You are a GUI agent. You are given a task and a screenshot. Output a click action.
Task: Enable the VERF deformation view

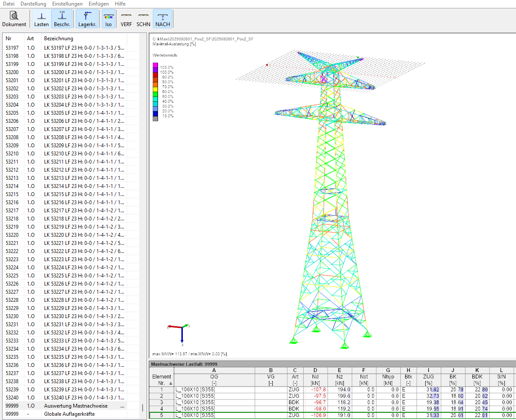126,19
